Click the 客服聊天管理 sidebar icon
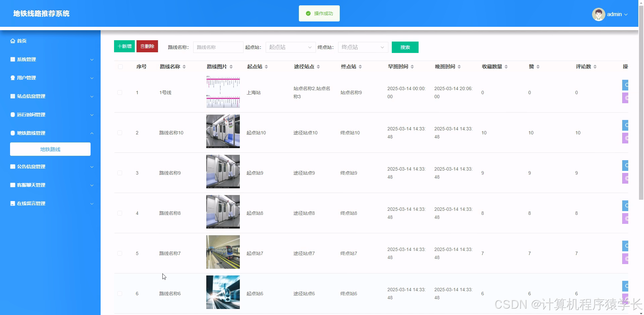 click(x=13, y=185)
